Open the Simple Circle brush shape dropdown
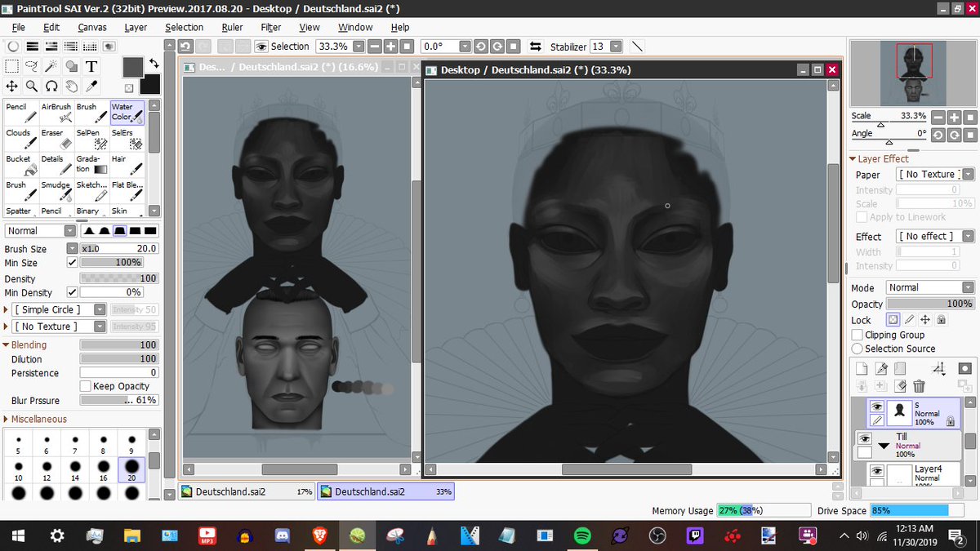 click(60, 309)
